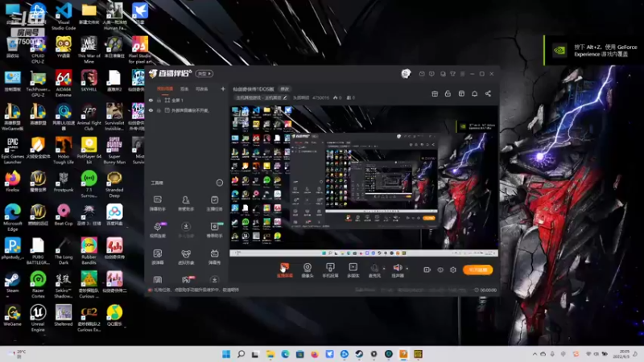
Task: Open the Razer Cortex desktop icon
Action: click(x=38, y=285)
